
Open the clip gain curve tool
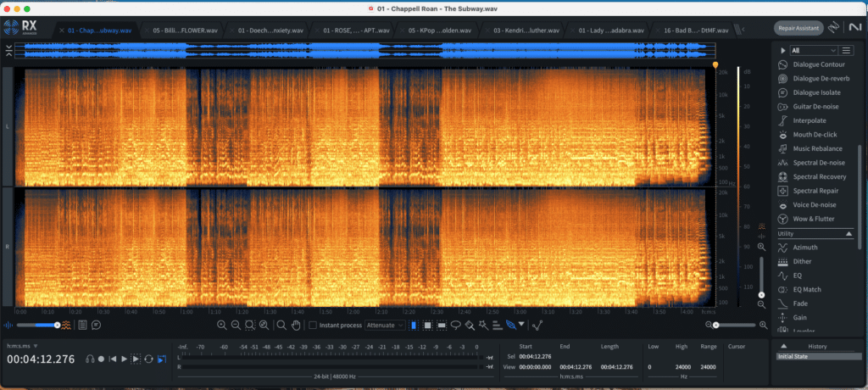point(538,326)
